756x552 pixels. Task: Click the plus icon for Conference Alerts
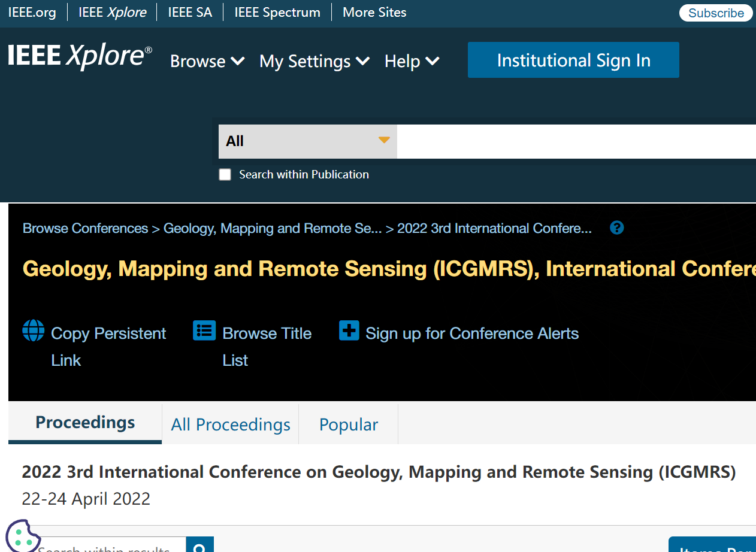pos(349,330)
